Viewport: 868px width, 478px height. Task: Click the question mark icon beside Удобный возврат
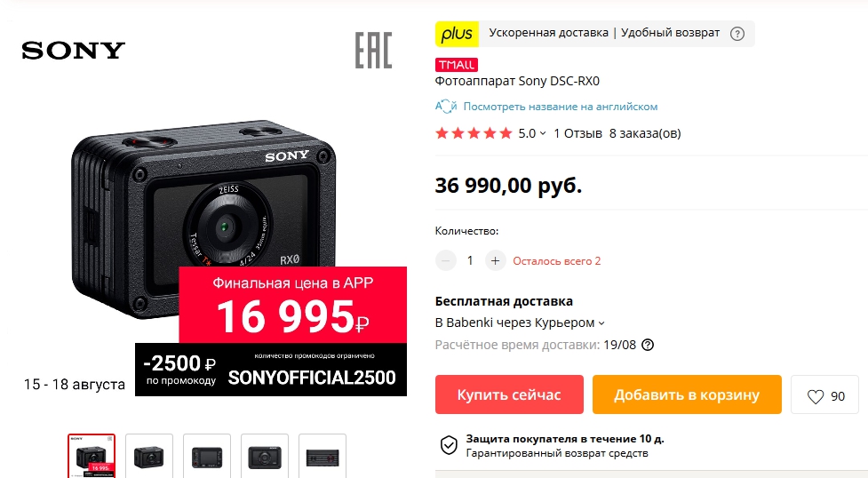point(737,34)
